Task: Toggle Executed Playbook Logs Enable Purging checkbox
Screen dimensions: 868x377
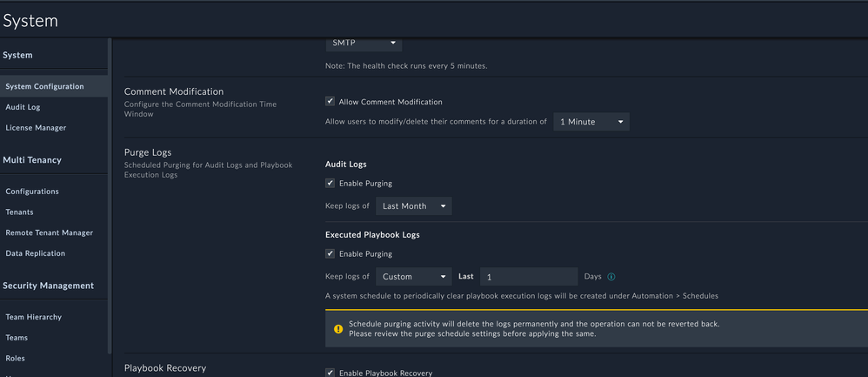Action: tap(330, 254)
